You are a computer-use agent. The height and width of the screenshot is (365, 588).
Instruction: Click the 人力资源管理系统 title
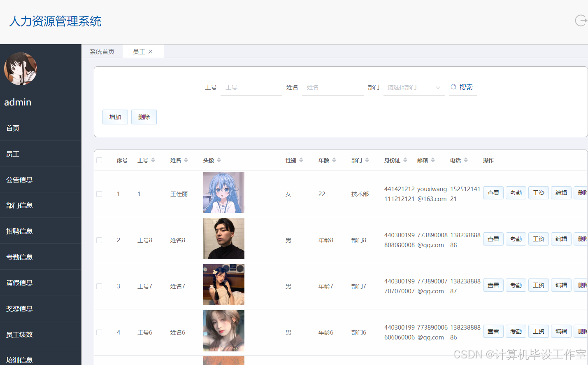click(x=55, y=21)
